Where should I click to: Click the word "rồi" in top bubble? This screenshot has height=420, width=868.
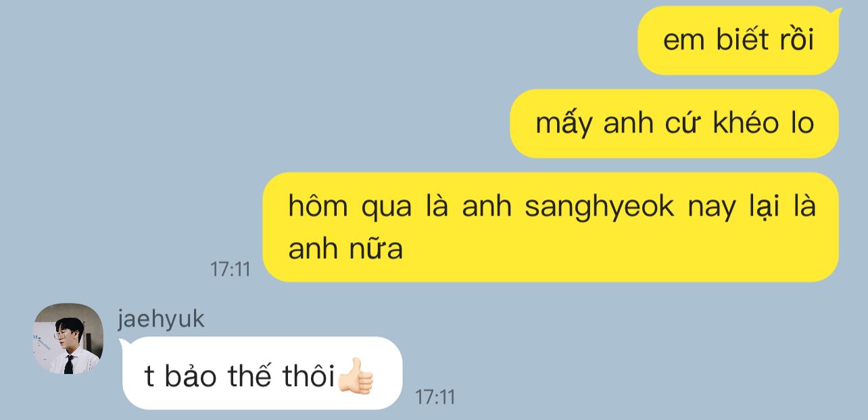(797, 40)
